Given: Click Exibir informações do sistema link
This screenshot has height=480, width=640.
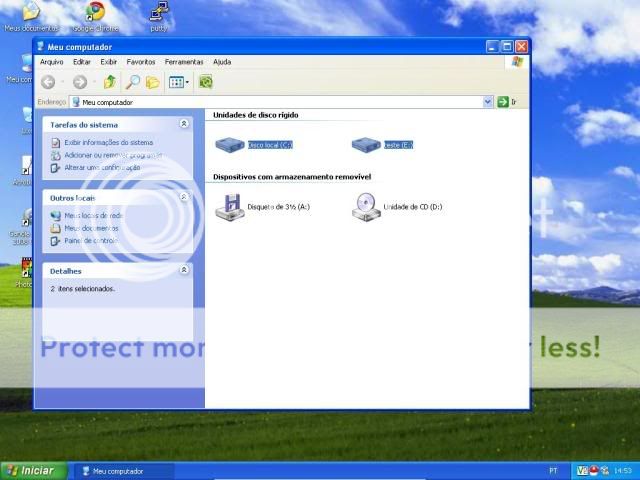Looking at the screenshot, I should coord(109,142).
